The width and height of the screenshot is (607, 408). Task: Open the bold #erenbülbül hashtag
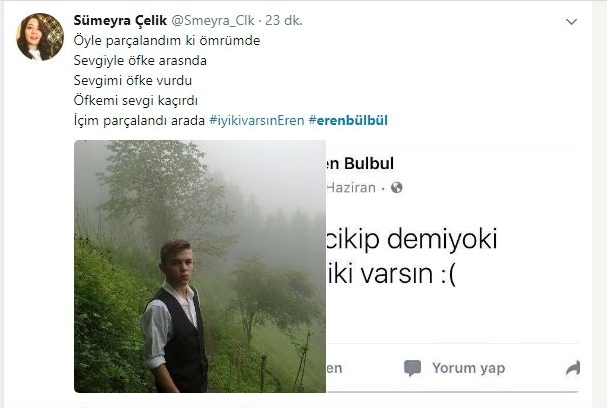(348, 120)
